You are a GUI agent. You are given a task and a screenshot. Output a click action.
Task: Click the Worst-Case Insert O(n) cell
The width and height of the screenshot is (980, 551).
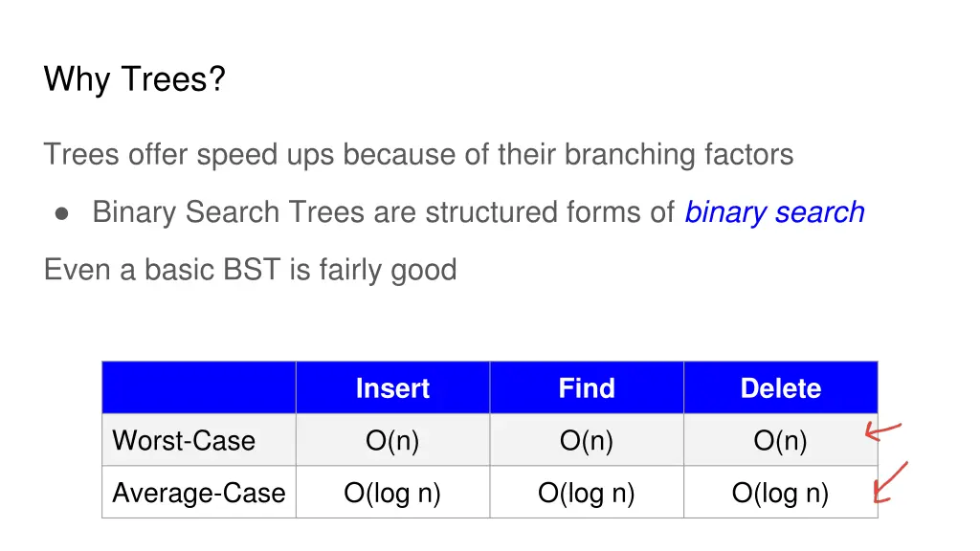click(x=392, y=441)
